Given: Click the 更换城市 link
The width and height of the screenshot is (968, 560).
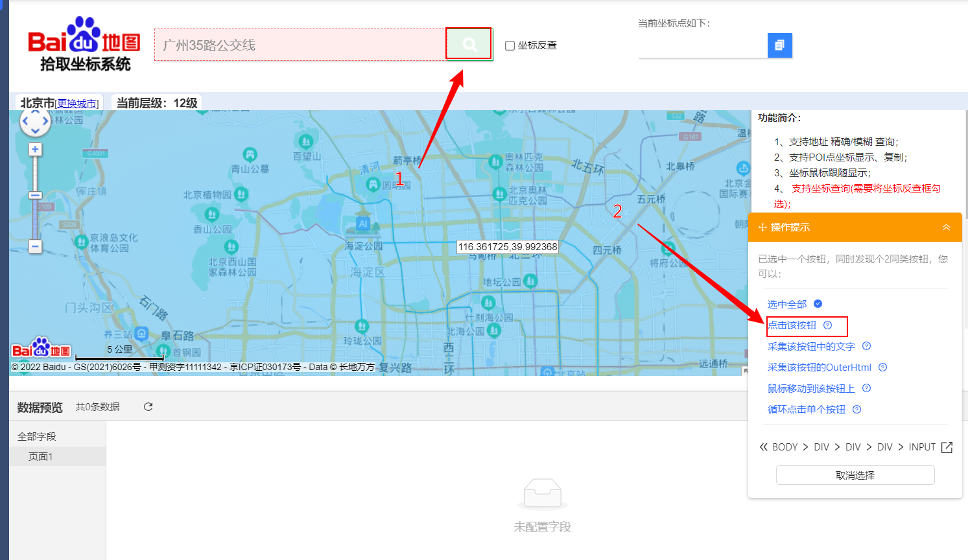Looking at the screenshot, I should coord(77,104).
